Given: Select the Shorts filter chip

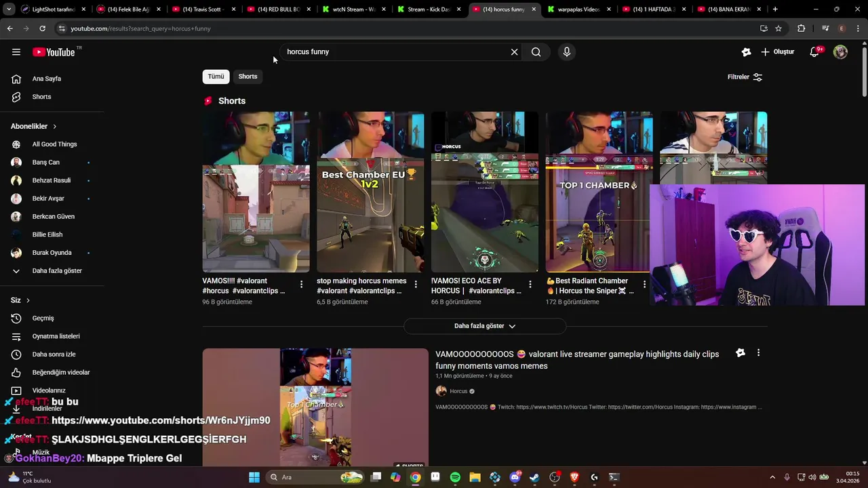Looking at the screenshot, I should (248, 77).
